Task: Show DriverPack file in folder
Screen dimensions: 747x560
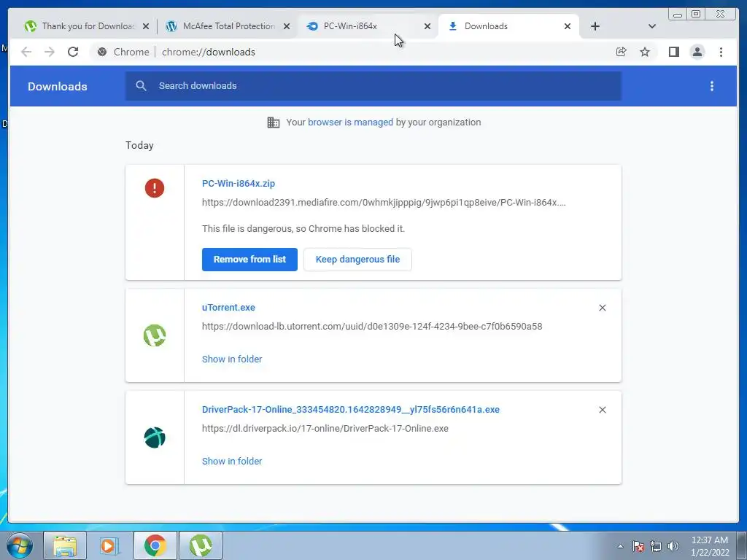Action: click(x=232, y=461)
